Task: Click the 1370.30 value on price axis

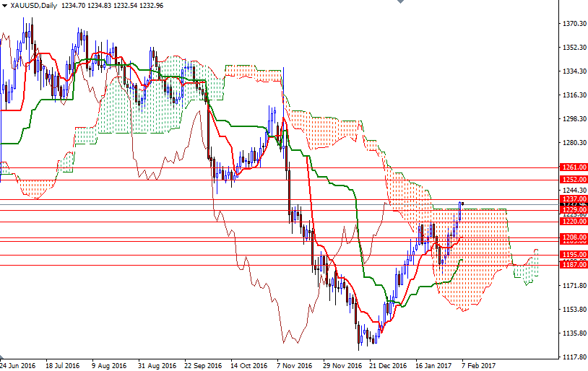Action: coord(574,24)
